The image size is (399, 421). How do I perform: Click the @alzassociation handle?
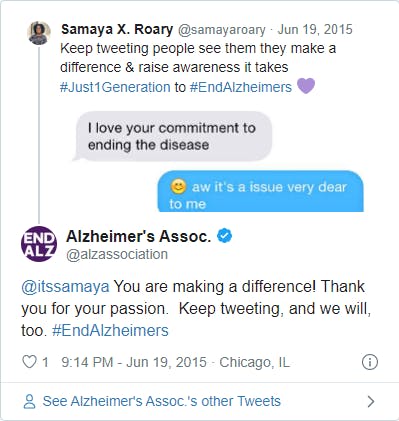tap(117, 254)
